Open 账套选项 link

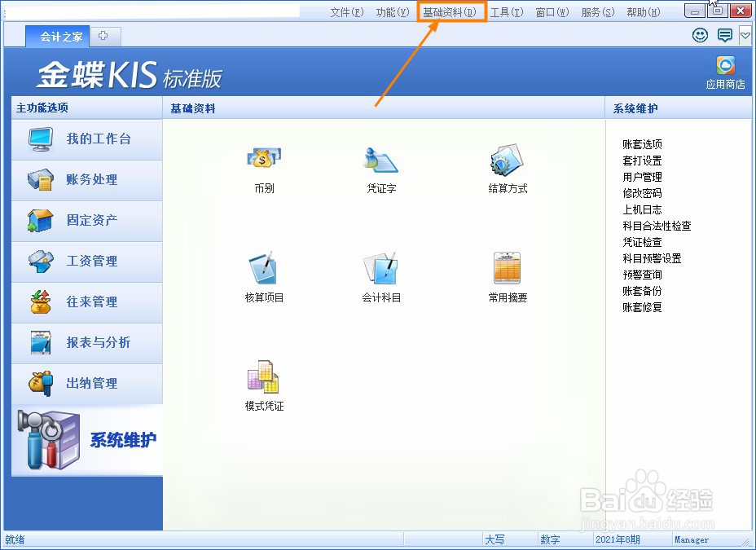pyautogui.click(x=642, y=144)
